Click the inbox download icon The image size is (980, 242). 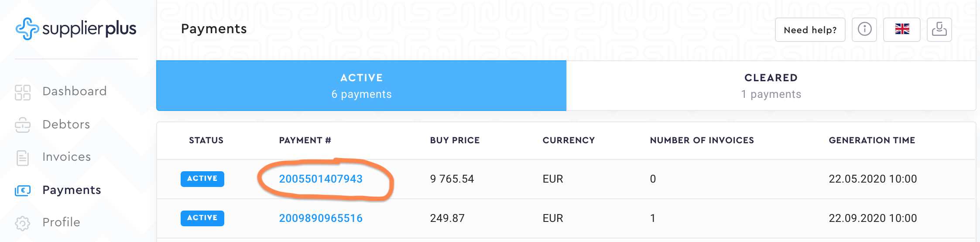pyautogui.click(x=939, y=30)
